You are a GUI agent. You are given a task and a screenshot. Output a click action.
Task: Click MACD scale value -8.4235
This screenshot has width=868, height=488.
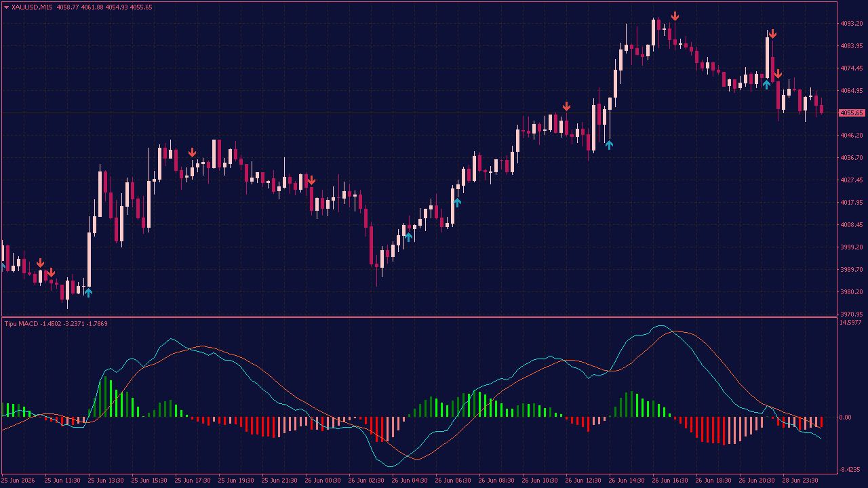coord(850,470)
